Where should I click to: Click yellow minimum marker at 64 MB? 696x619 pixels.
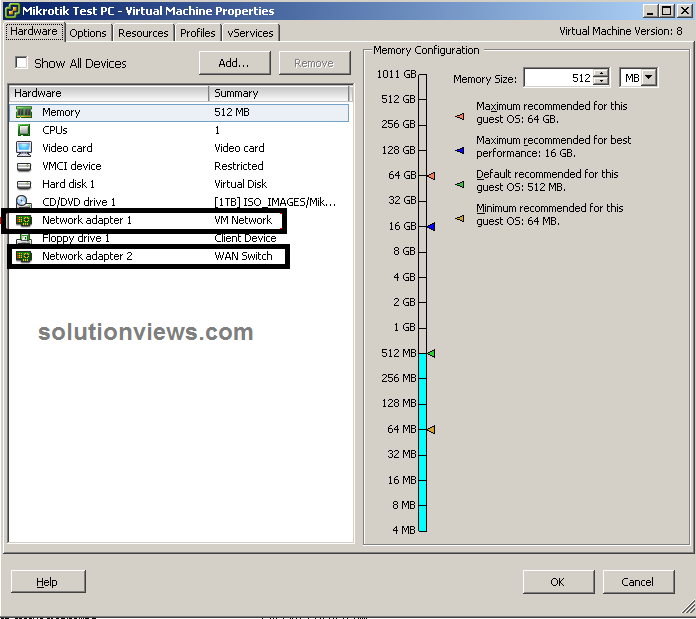tap(431, 430)
